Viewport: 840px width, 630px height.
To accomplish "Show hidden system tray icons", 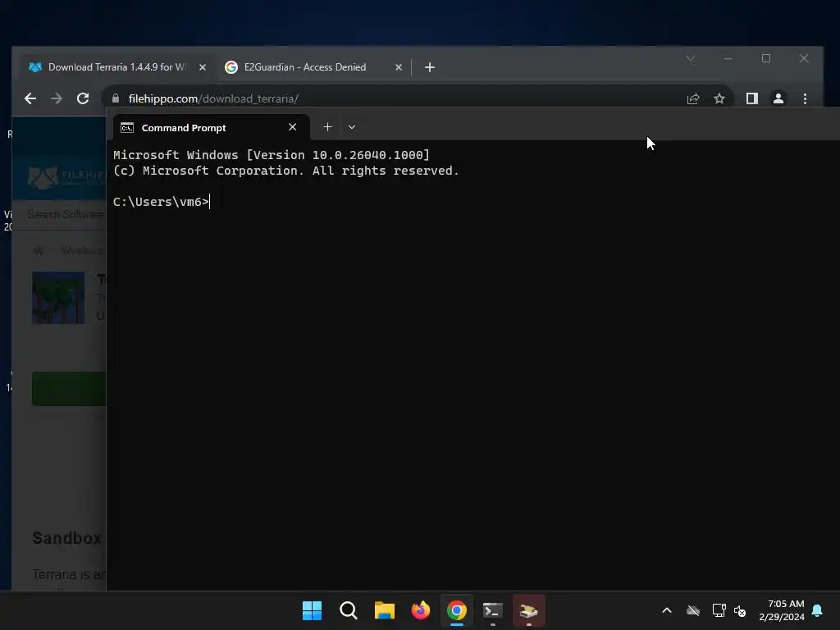I will point(667,610).
